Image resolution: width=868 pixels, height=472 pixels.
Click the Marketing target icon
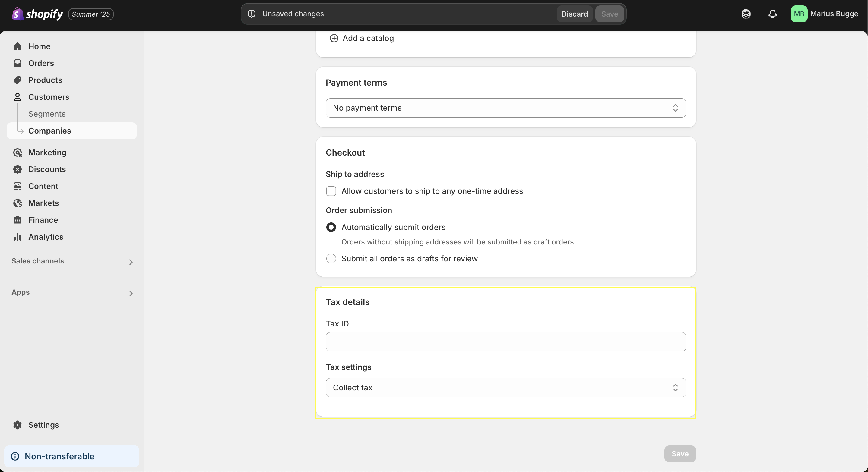coord(17,153)
